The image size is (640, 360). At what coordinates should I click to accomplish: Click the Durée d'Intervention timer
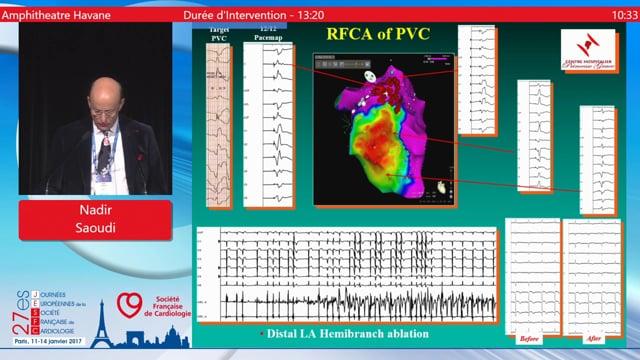pos(253,16)
